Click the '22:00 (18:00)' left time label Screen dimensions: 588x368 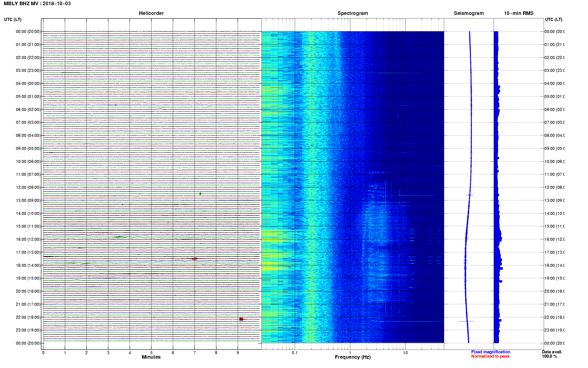(28, 317)
